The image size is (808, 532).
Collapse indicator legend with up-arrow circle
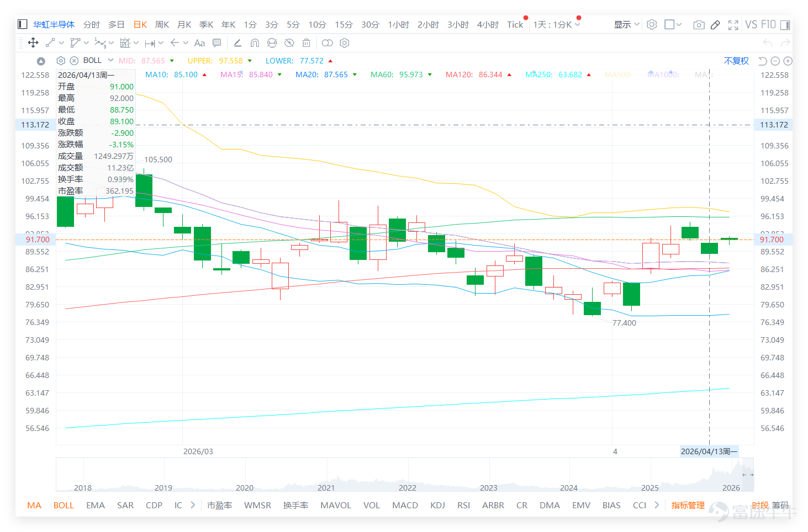(41, 61)
